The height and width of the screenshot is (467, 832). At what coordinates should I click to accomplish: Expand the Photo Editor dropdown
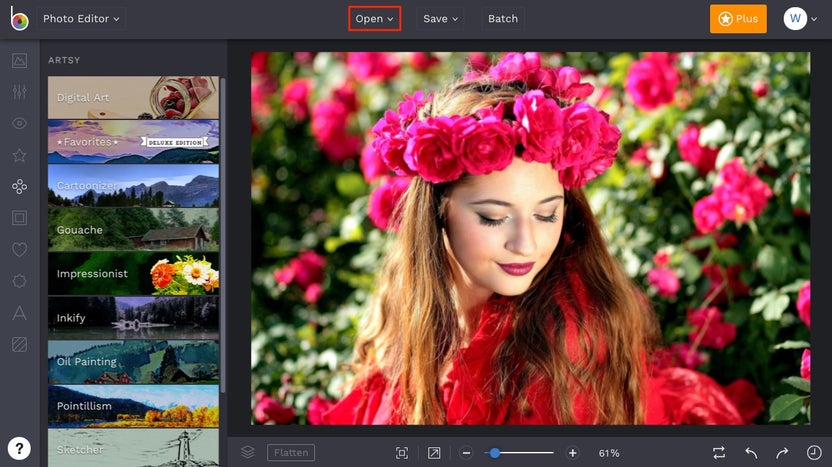82,18
